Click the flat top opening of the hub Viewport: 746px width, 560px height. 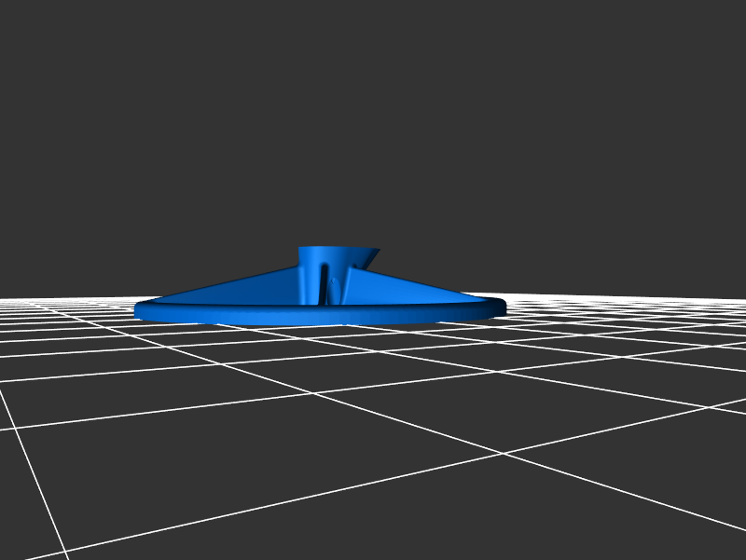click(331, 248)
